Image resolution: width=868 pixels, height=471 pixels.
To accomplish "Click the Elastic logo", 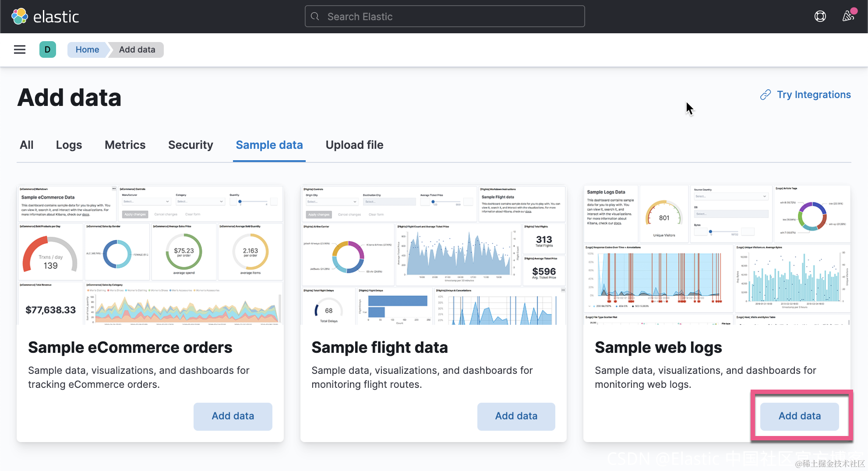I will click(45, 17).
